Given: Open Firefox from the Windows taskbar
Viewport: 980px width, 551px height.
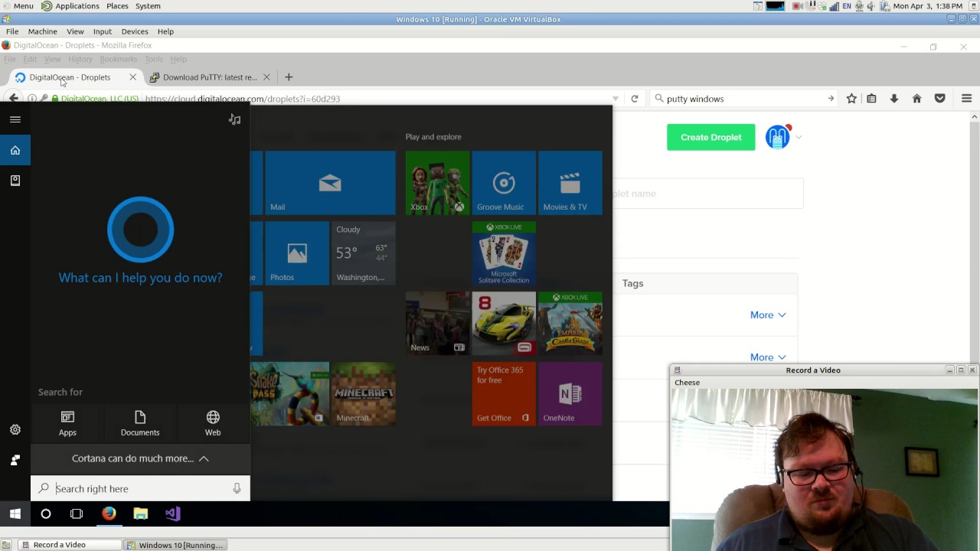Looking at the screenshot, I should click(109, 514).
